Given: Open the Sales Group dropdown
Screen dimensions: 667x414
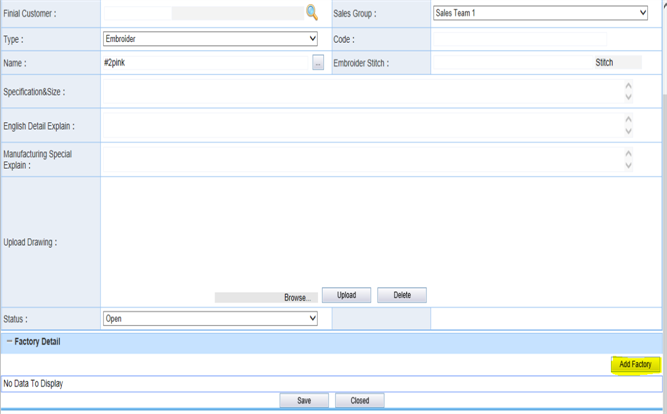Looking at the screenshot, I should click(x=540, y=13).
